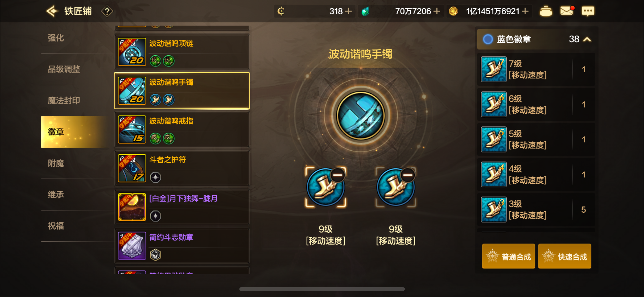This screenshot has height=297, width=644.
Task: Add more teal crystals with plus
Action: [x=437, y=11]
